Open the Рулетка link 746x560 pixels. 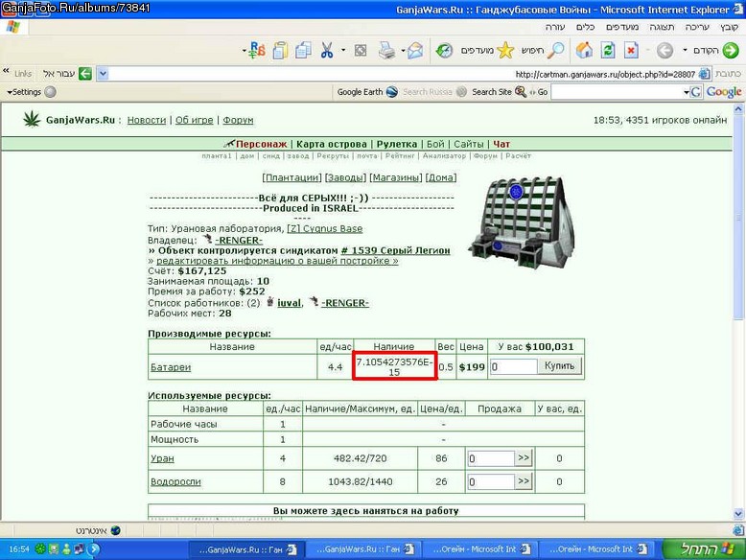tap(397, 144)
